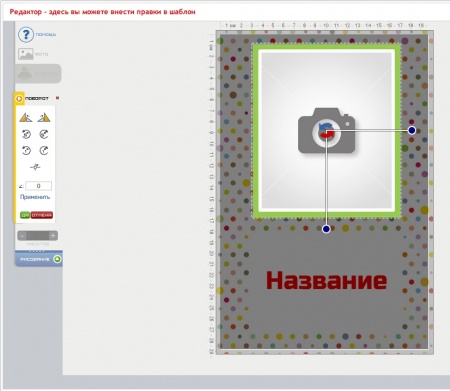Rotate counter-clockwise with lower left circular icon

click(26, 150)
